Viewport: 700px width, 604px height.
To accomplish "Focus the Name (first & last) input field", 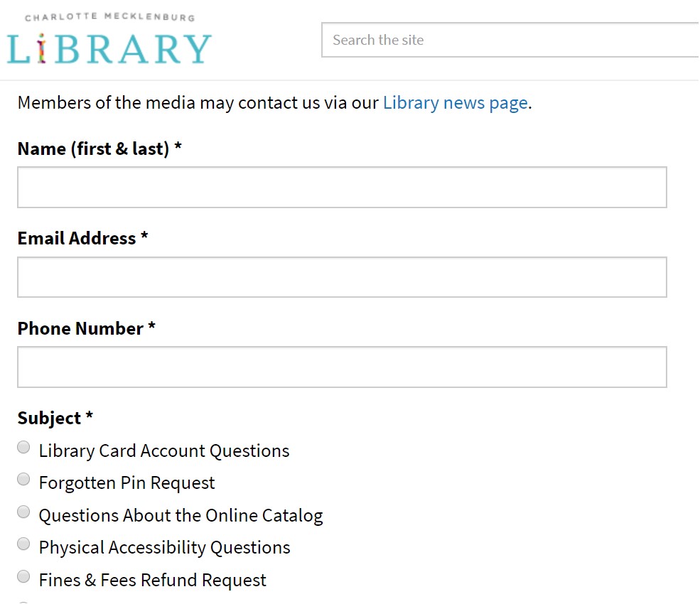I will (342, 188).
